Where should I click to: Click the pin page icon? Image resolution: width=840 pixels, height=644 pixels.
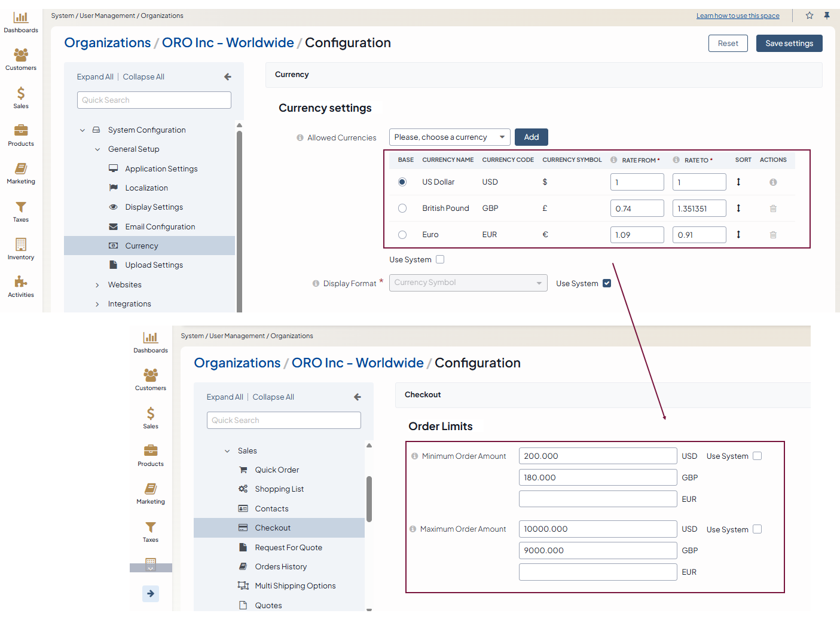pos(827,16)
